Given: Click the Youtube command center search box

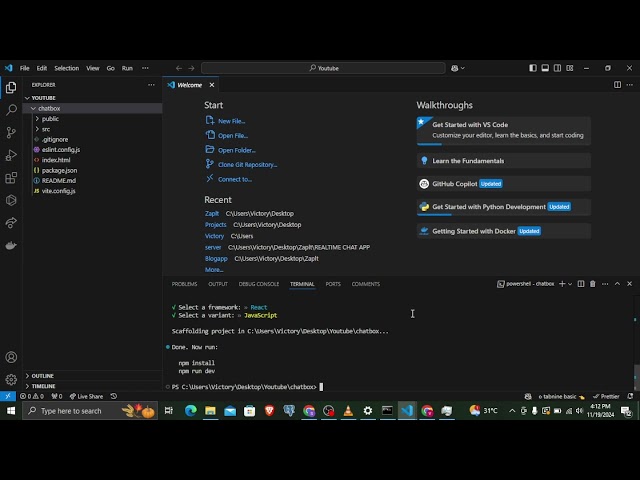Looking at the screenshot, I should pos(323,68).
